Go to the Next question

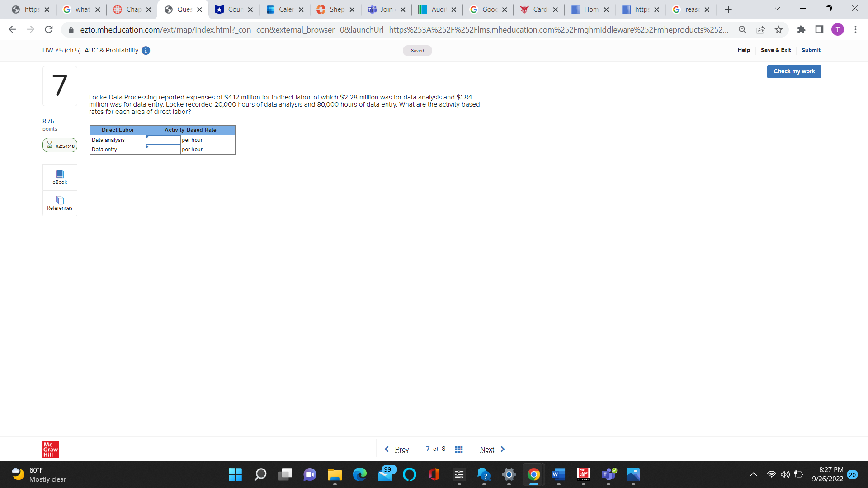coord(492,449)
